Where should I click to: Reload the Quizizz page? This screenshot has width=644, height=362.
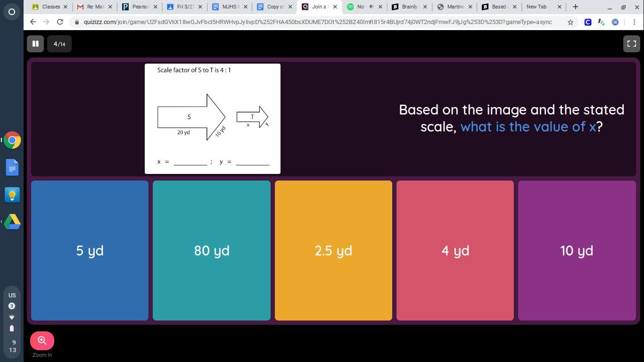point(60,22)
